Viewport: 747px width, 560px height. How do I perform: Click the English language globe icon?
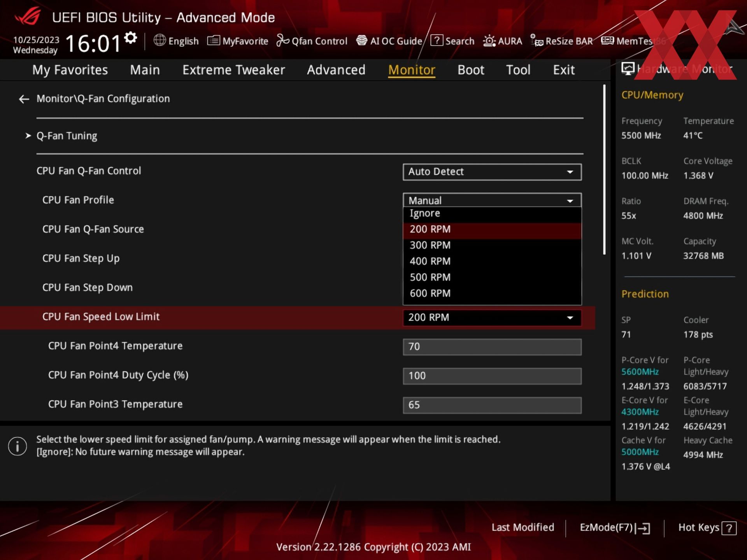[160, 40]
